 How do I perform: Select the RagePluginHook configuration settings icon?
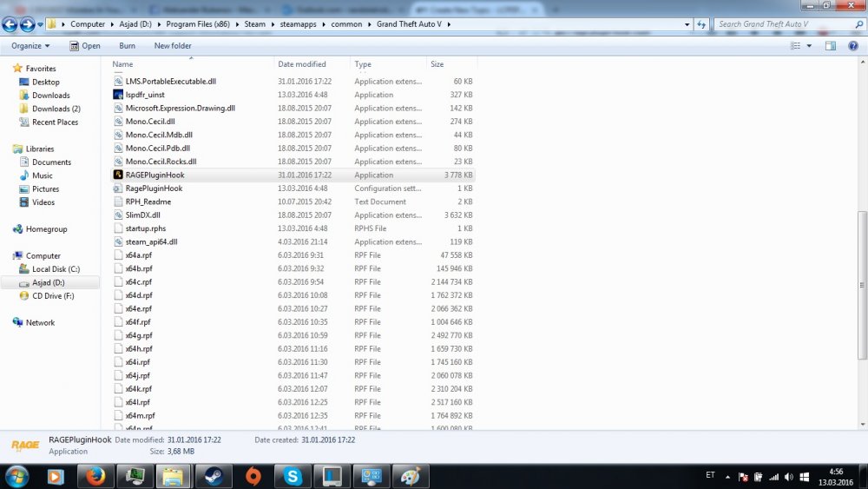coord(118,188)
